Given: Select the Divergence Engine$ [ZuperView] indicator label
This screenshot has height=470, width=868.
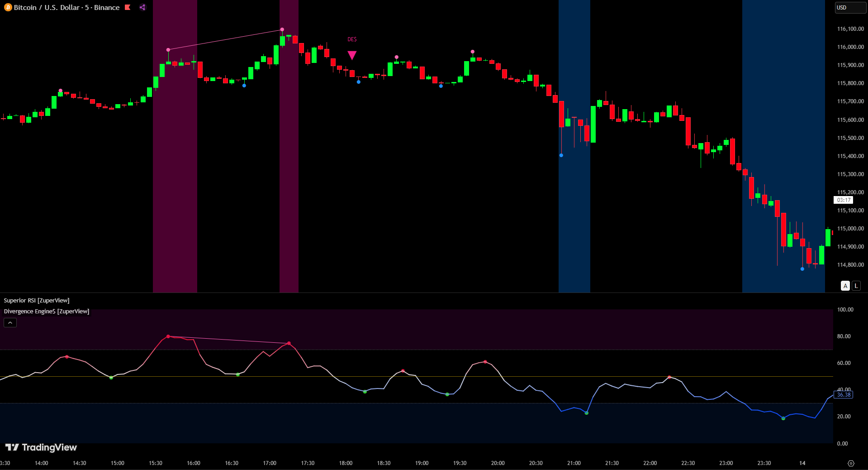Looking at the screenshot, I should point(47,312).
